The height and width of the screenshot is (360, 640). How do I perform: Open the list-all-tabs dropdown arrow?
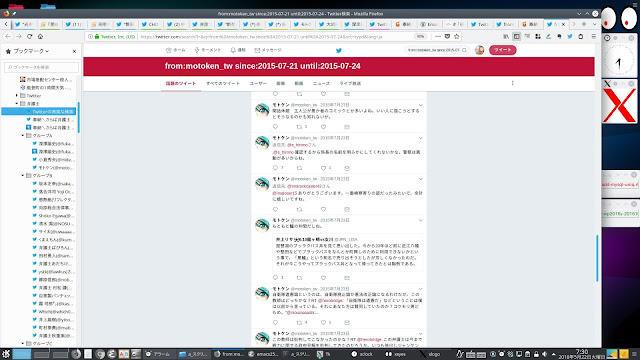click(x=594, y=24)
